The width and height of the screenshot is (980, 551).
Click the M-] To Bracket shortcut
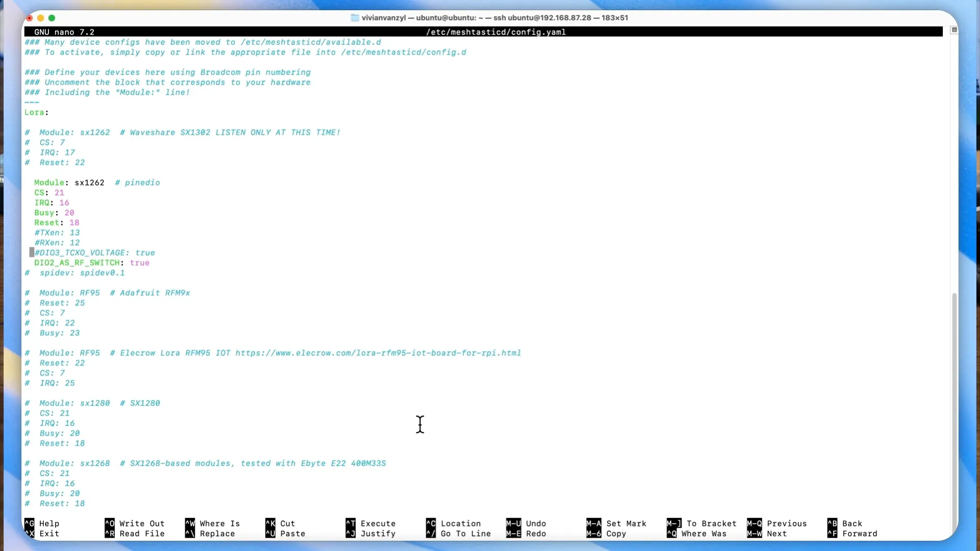(702, 523)
